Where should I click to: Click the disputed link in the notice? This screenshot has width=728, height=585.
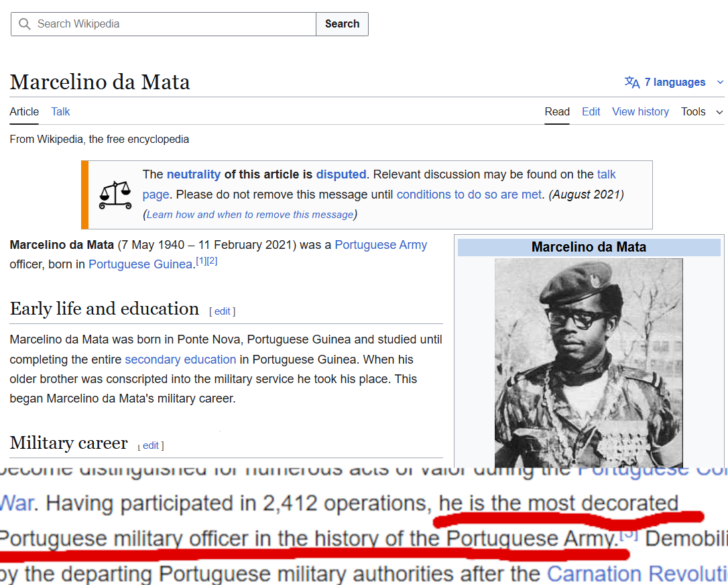click(341, 174)
